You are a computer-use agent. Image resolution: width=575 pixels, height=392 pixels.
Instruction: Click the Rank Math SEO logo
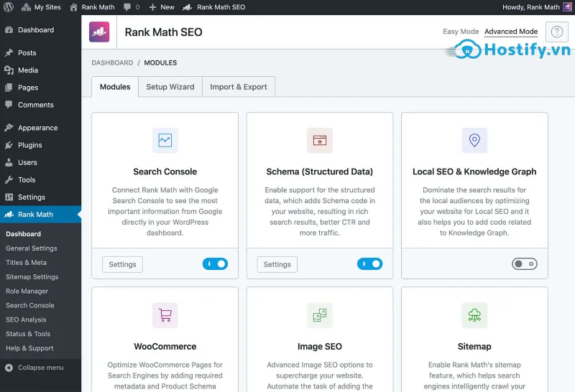tap(99, 32)
